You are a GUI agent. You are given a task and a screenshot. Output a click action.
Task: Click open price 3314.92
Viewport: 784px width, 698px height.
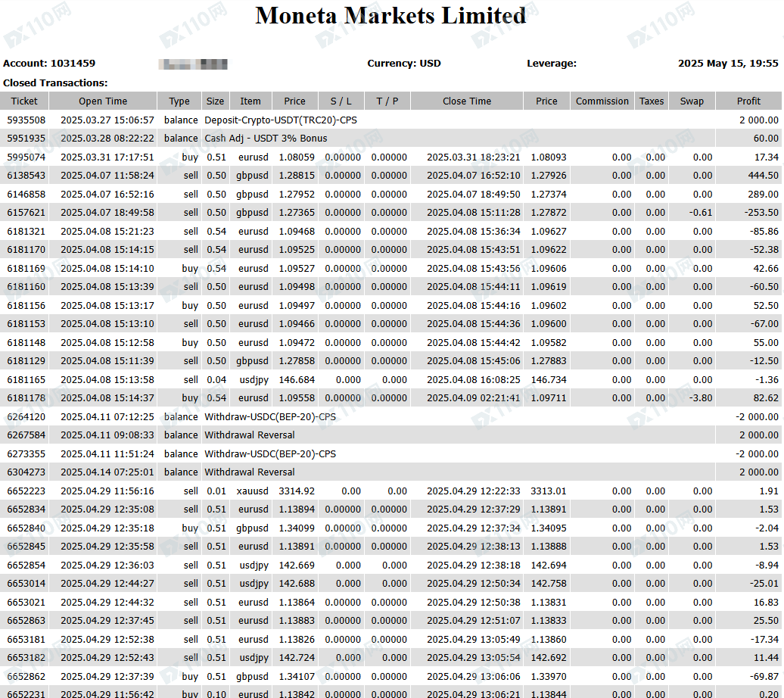point(297,491)
